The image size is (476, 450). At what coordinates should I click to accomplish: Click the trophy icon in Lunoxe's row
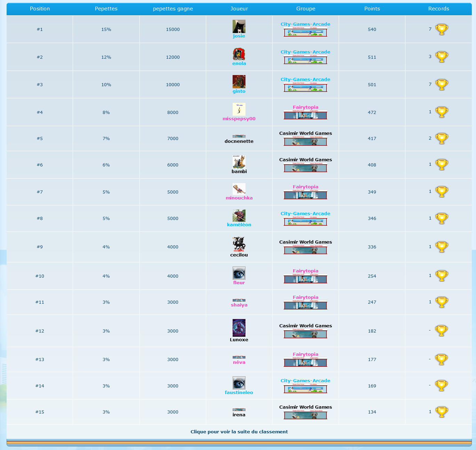pos(442,331)
